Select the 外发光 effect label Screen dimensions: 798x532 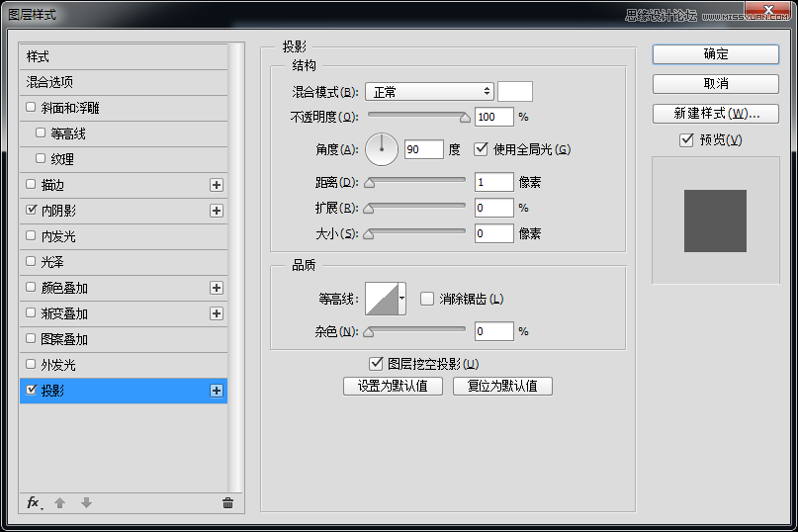[58, 365]
